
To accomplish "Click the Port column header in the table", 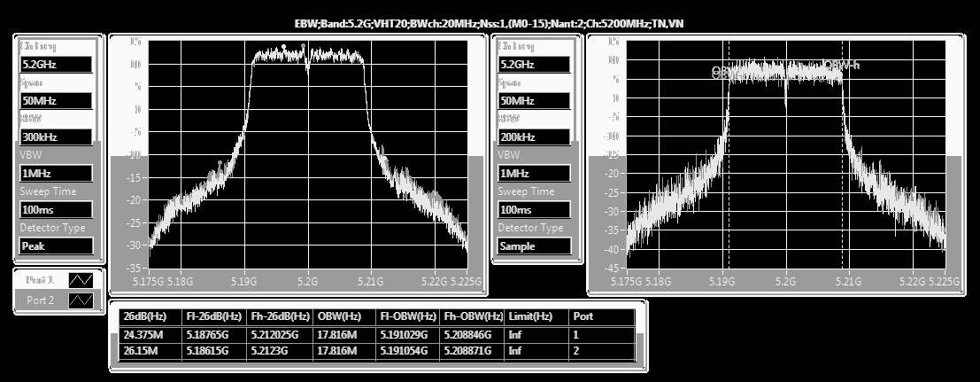I will [603, 317].
